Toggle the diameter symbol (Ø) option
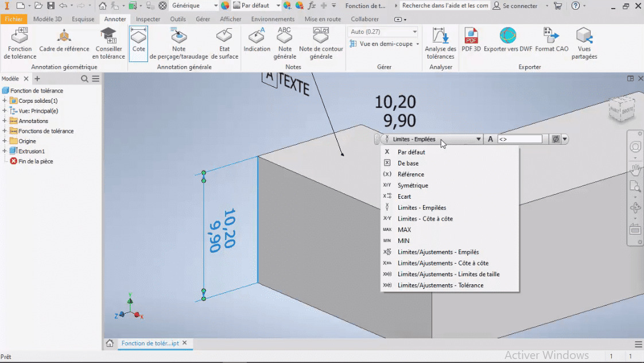The height and width of the screenshot is (363, 644). point(554,138)
